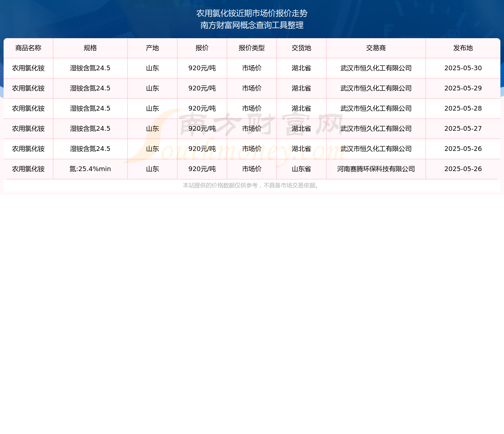This screenshot has width=504, height=434.
Task: Select the date 2025-05-29 cell
Action: click(x=463, y=88)
